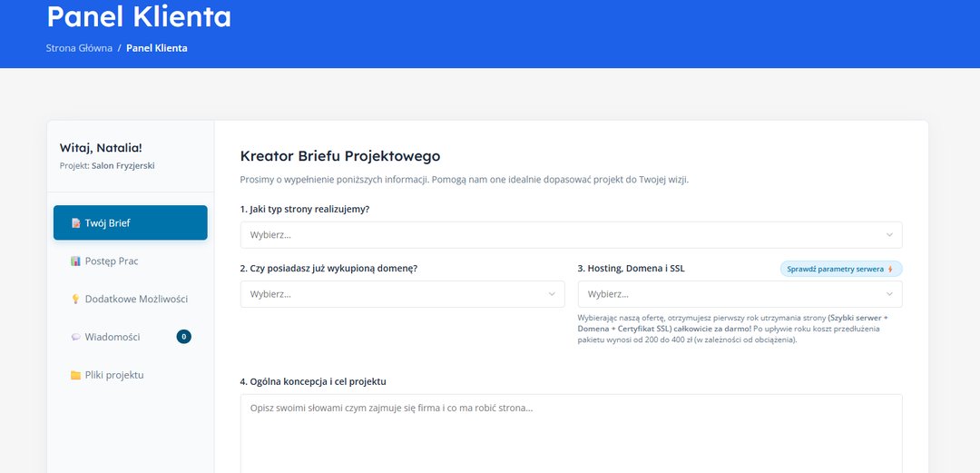Click the Panel Klienta breadcrumb item
The image size is (980, 473).
tap(157, 48)
